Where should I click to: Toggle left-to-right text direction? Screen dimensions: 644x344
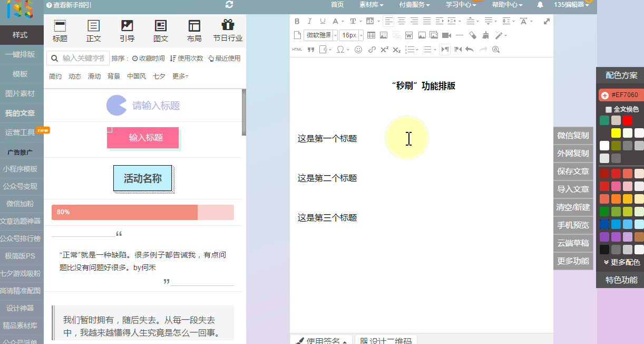point(445,50)
